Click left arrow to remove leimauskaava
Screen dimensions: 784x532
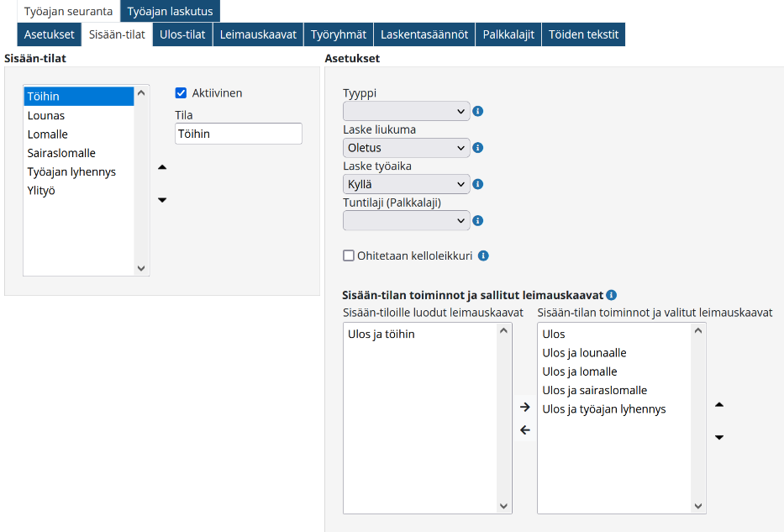[x=525, y=430]
